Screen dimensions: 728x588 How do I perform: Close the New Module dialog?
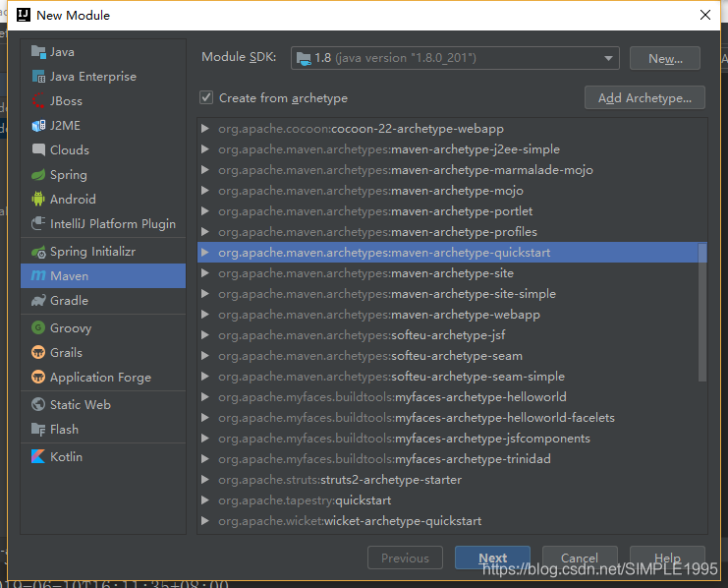705,15
